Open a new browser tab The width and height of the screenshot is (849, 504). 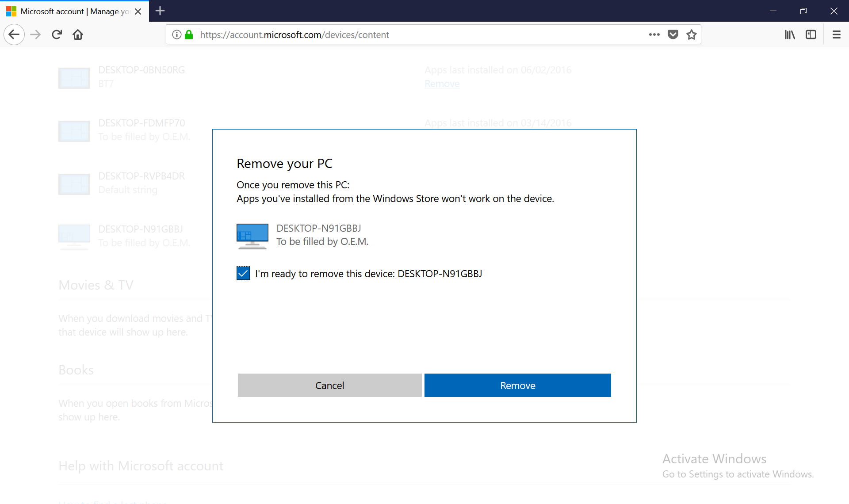tap(160, 11)
